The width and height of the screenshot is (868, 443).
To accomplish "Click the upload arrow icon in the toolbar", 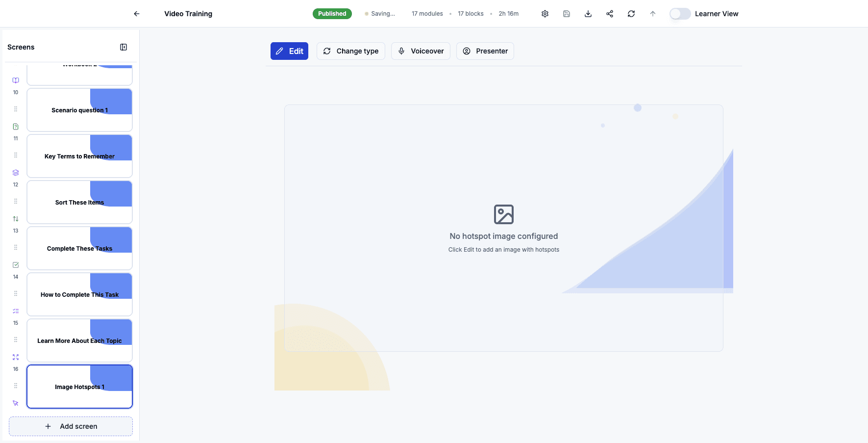I will [x=652, y=13].
